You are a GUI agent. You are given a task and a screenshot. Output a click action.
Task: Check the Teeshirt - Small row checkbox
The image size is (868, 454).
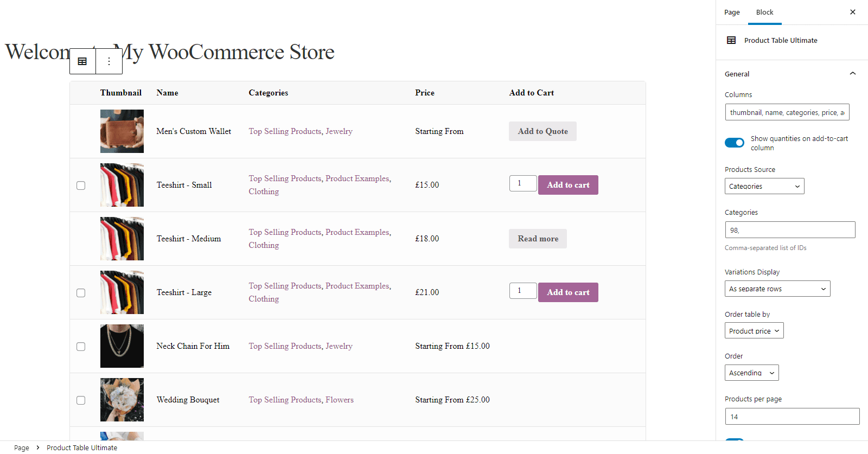click(81, 186)
